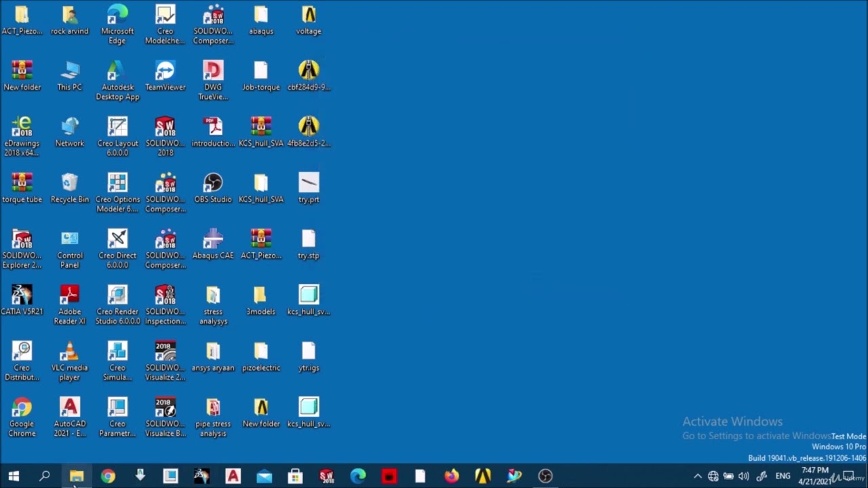Click the voltage file icon
Screen dimensions: 868x488
309,20
